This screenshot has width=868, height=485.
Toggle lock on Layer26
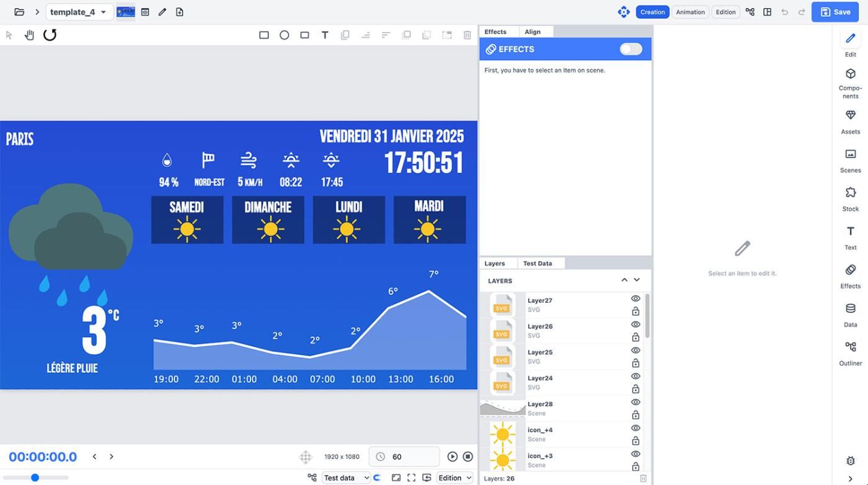pyautogui.click(x=635, y=338)
